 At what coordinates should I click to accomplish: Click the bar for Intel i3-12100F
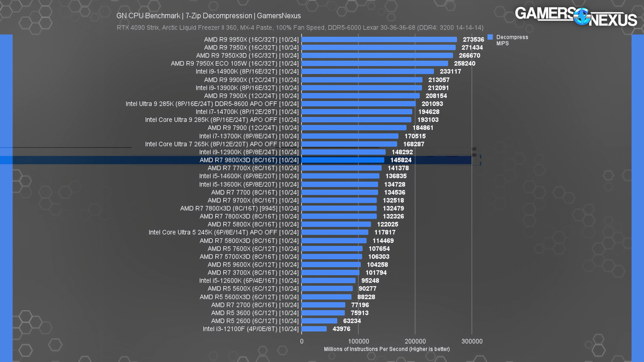[x=314, y=329]
